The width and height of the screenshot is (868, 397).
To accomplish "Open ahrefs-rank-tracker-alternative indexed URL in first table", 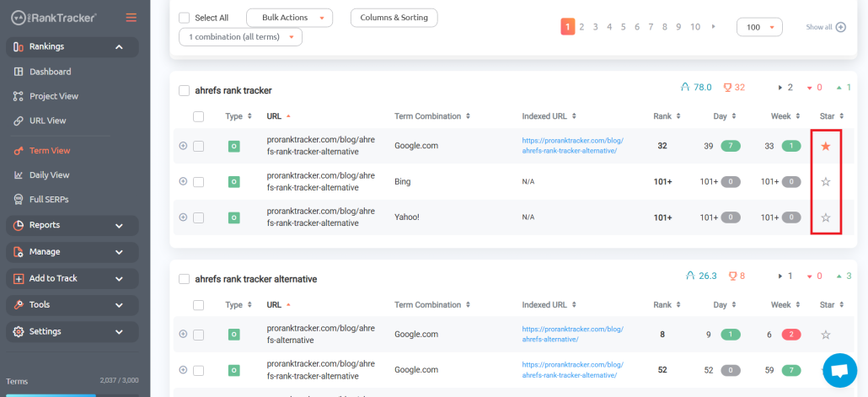I will [573, 146].
